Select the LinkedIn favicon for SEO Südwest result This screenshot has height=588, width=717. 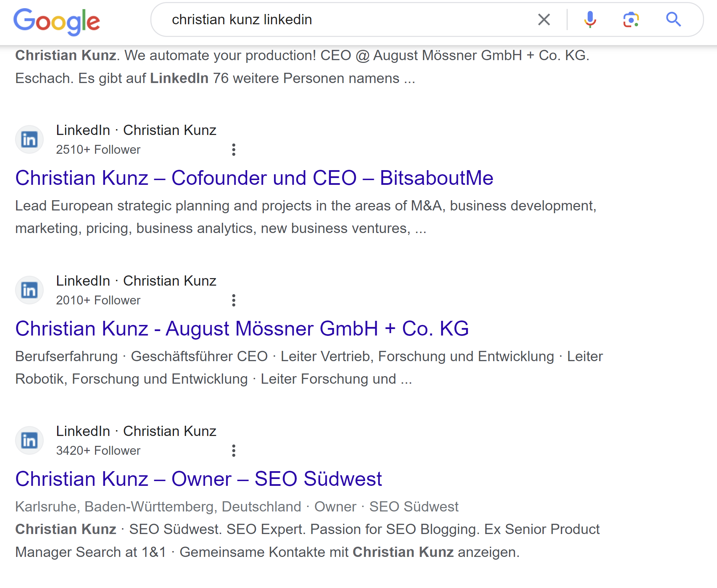tap(29, 440)
